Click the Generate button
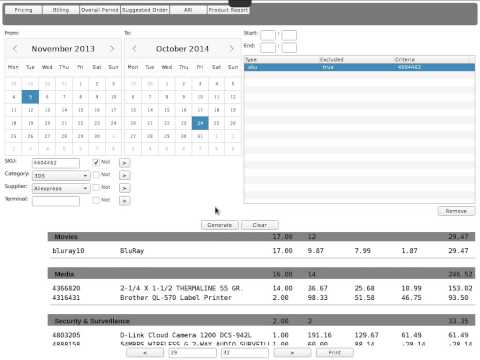This screenshot has height=360, width=480. [220, 225]
